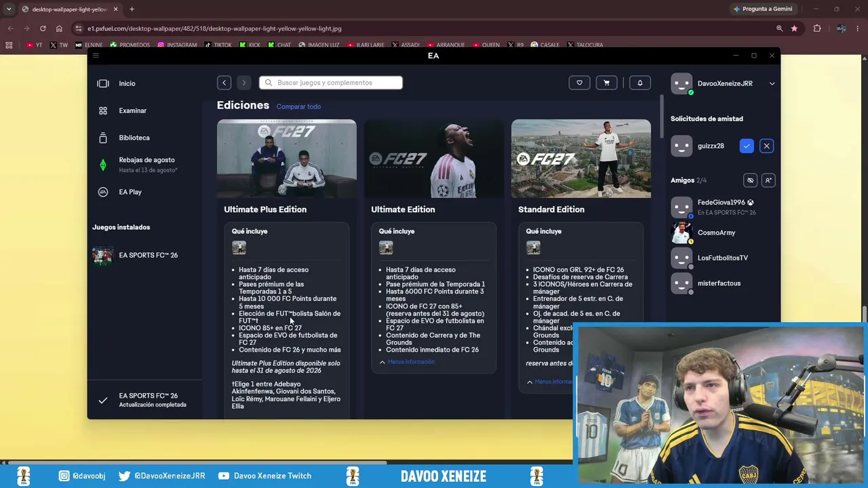Open friend LosFutbolitosTV
The width and height of the screenshot is (868, 488).
723,258
